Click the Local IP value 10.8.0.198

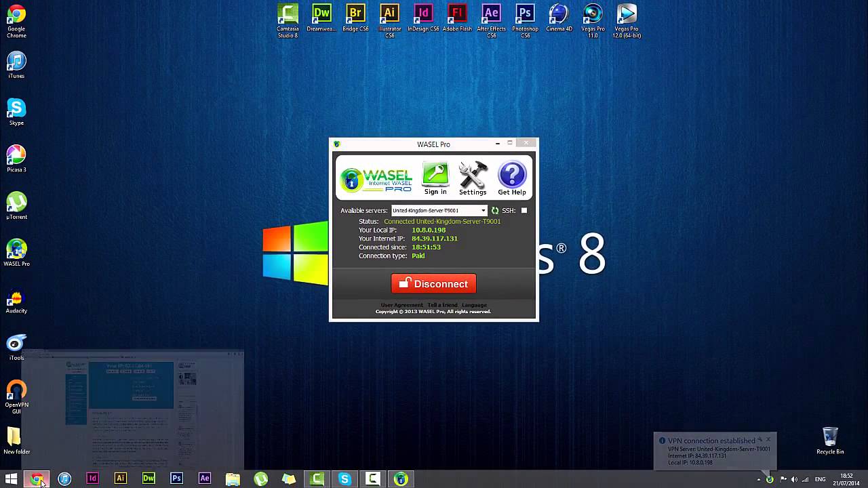click(429, 230)
